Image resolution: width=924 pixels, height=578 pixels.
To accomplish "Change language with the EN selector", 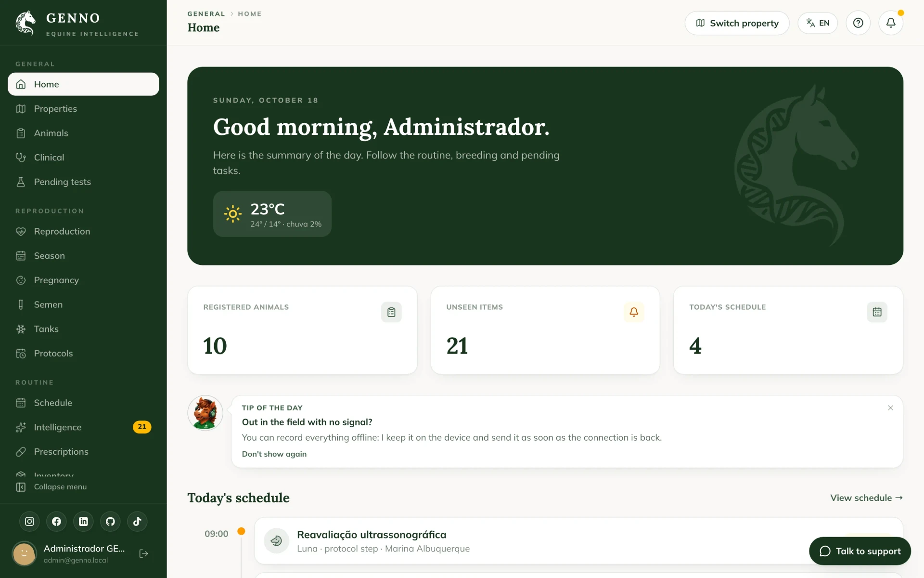I will (x=818, y=23).
